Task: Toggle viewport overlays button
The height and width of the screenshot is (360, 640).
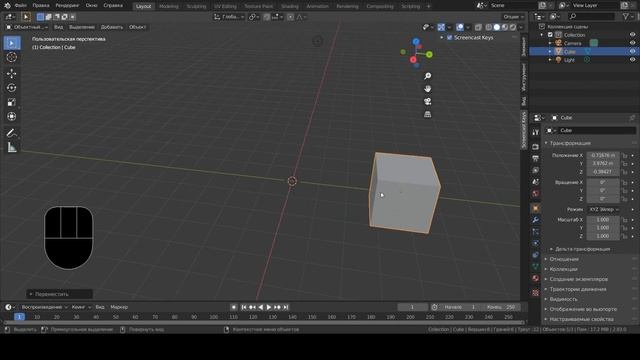Action: coord(460,27)
